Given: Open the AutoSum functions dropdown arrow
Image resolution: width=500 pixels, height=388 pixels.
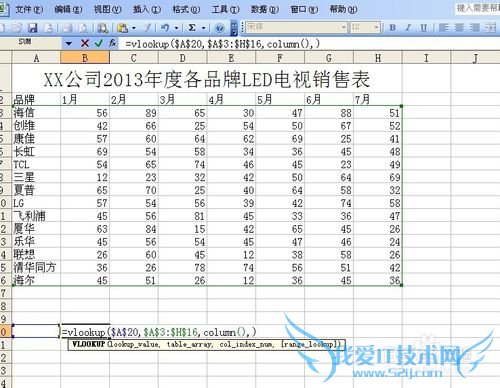Looking at the screenshot, I should [203, 28].
